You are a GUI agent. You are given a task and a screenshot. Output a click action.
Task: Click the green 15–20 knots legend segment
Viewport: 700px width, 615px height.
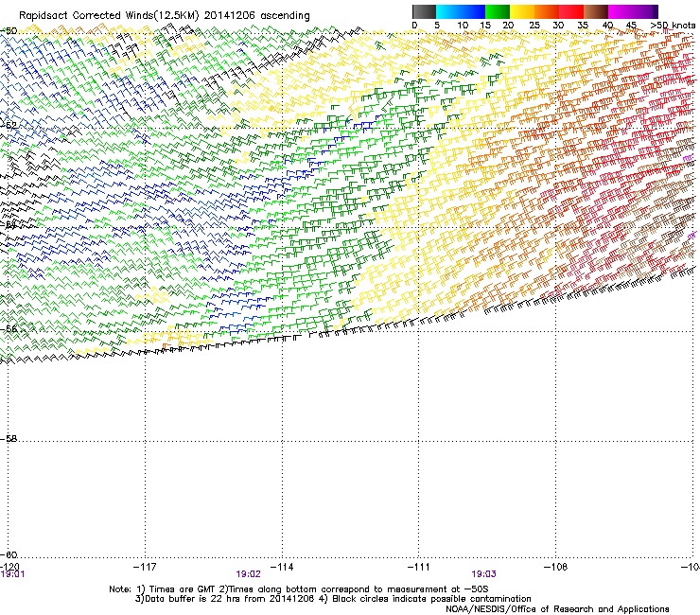[x=498, y=11]
